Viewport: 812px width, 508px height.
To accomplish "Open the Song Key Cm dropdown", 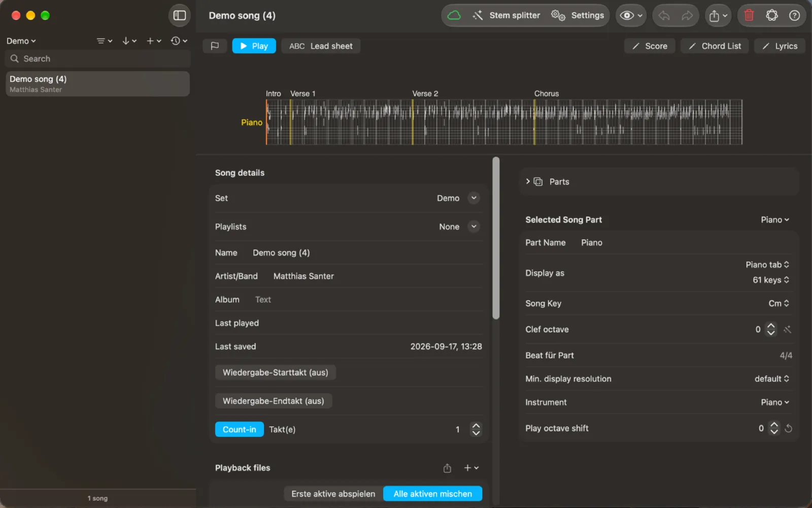I will click(x=779, y=303).
